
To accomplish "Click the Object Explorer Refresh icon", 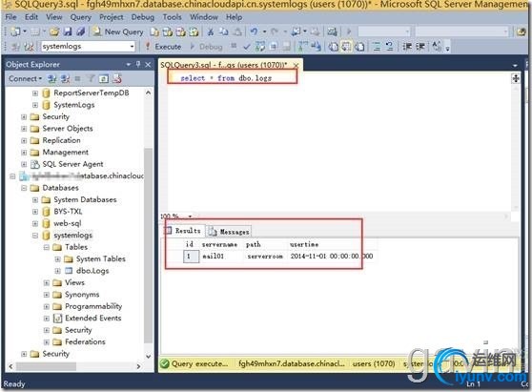I will [x=104, y=79].
